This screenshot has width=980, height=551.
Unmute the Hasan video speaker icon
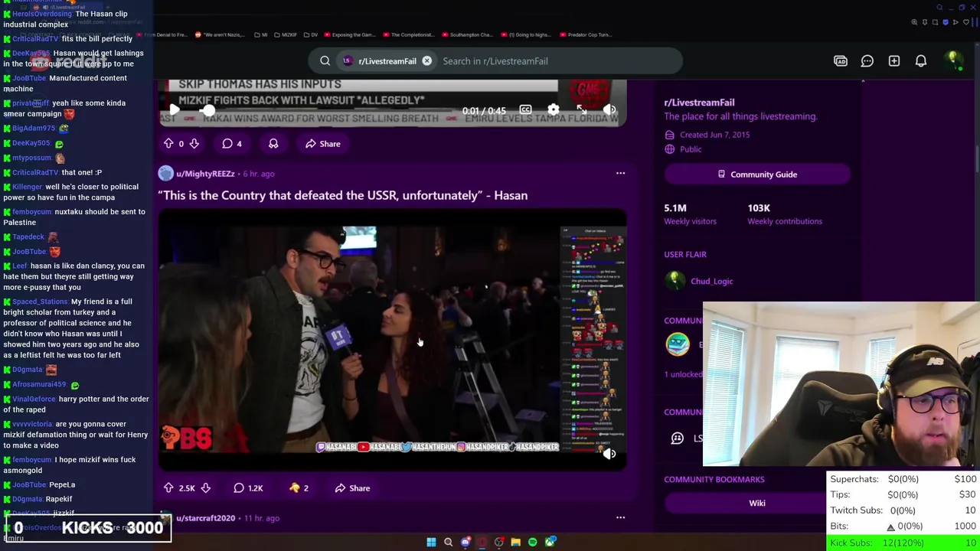tap(609, 454)
